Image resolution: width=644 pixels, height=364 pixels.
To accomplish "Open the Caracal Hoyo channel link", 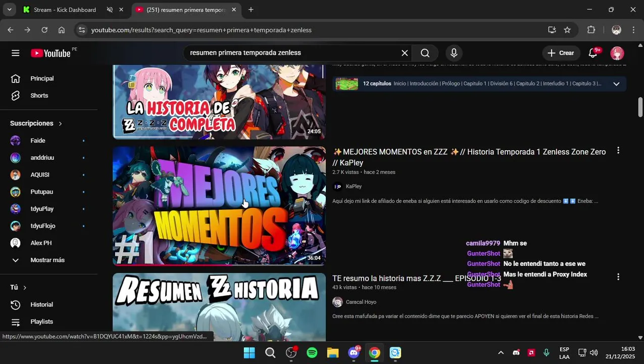I will pos(361,302).
